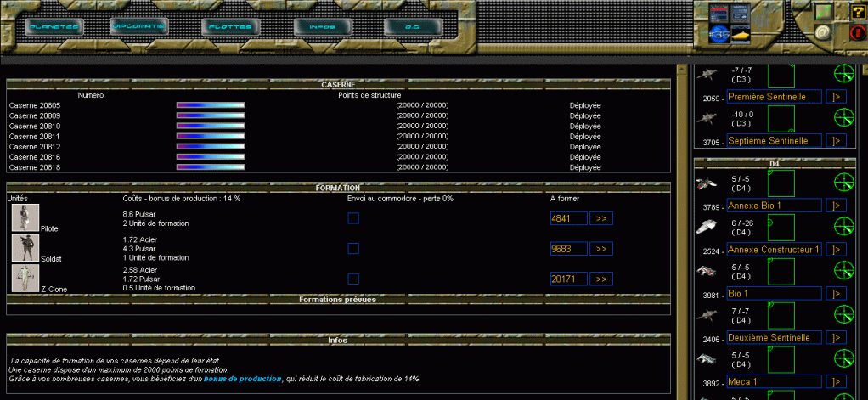Select the Caserne 20812 row label
Screen dimensions: 868x400
coord(34,147)
